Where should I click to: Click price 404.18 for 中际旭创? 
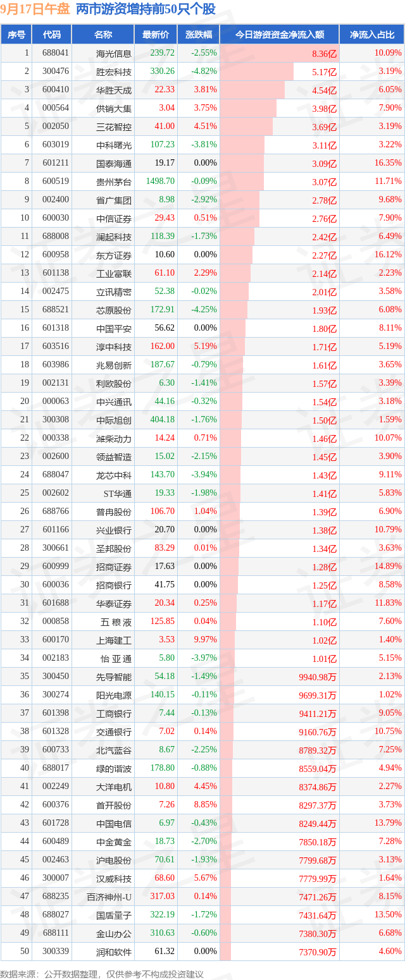pos(162,420)
